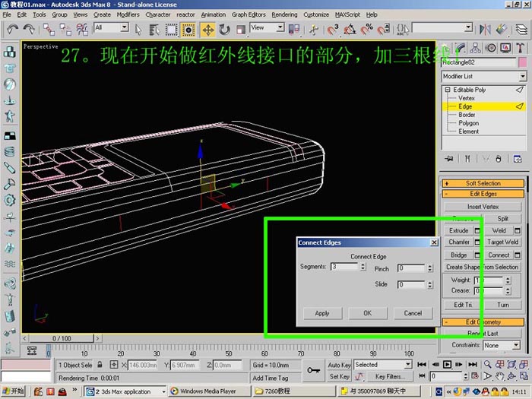Activate the Select and Move tool
Viewport: 532px width, 399px height.
[207, 30]
